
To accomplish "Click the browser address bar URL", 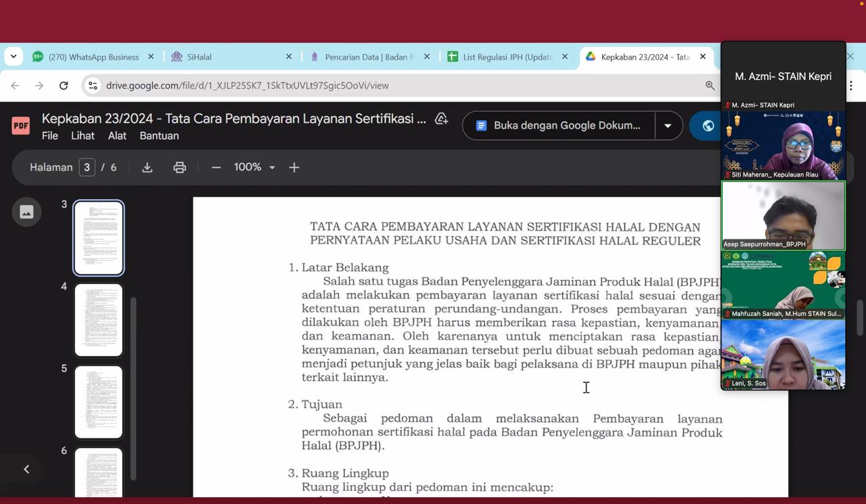I will tap(247, 85).
